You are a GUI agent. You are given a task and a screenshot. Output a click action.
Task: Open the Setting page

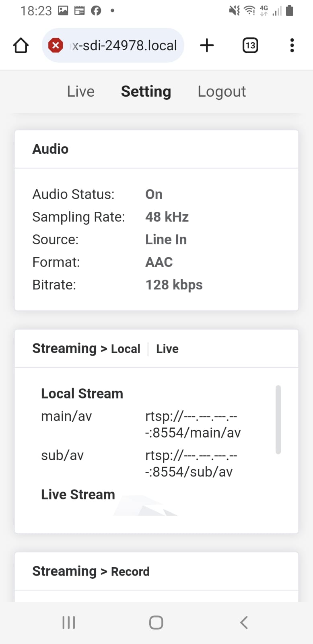146,92
